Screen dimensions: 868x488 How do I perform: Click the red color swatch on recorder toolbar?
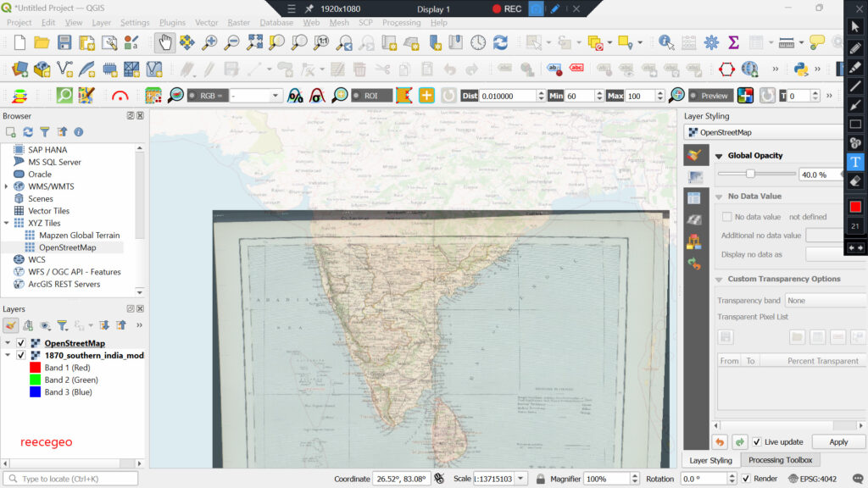coord(855,207)
